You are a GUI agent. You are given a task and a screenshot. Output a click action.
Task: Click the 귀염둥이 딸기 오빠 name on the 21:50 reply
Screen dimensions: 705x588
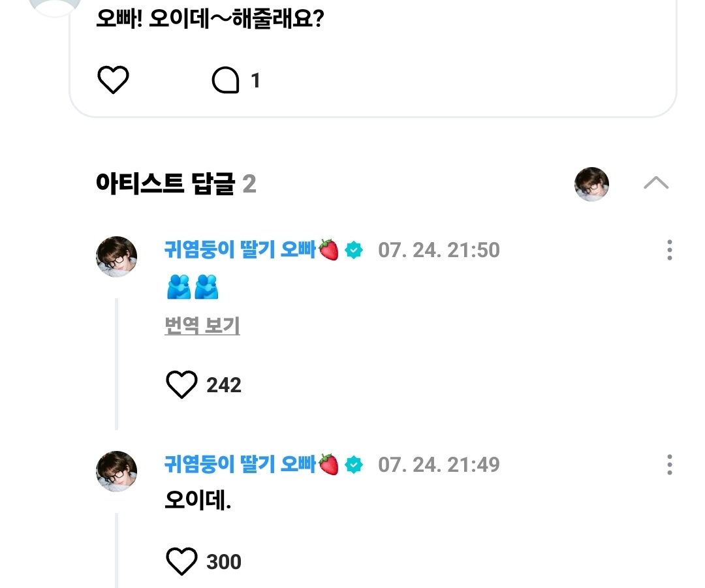(240, 250)
